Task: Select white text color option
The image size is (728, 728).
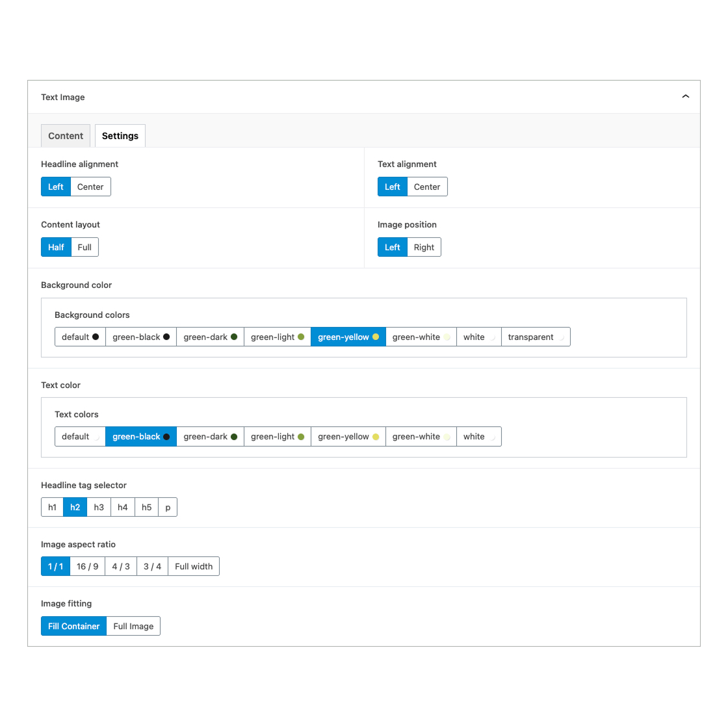Action: [478, 437]
